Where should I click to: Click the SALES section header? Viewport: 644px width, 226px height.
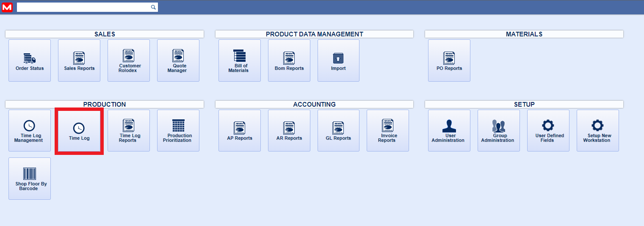click(105, 34)
